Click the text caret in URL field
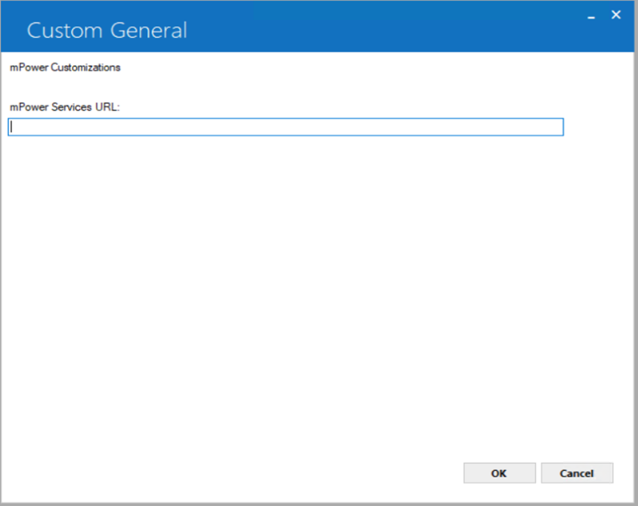This screenshot has width=638, height=507. point(12,127)
